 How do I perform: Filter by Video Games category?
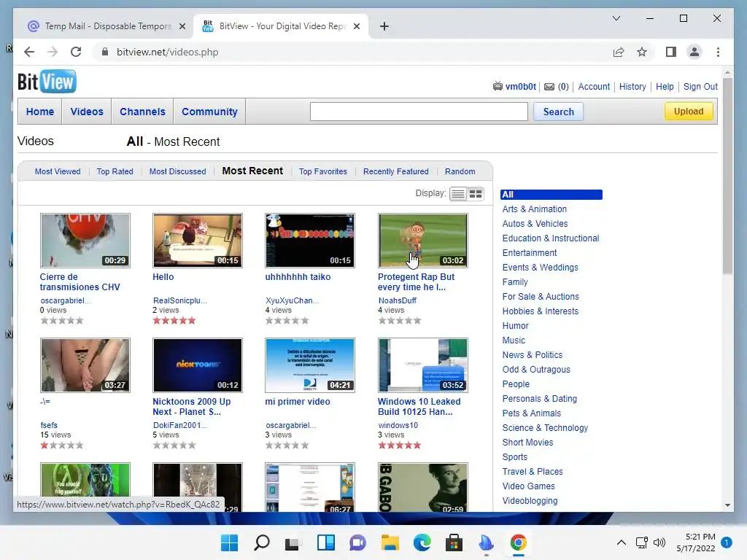(528, 486)
